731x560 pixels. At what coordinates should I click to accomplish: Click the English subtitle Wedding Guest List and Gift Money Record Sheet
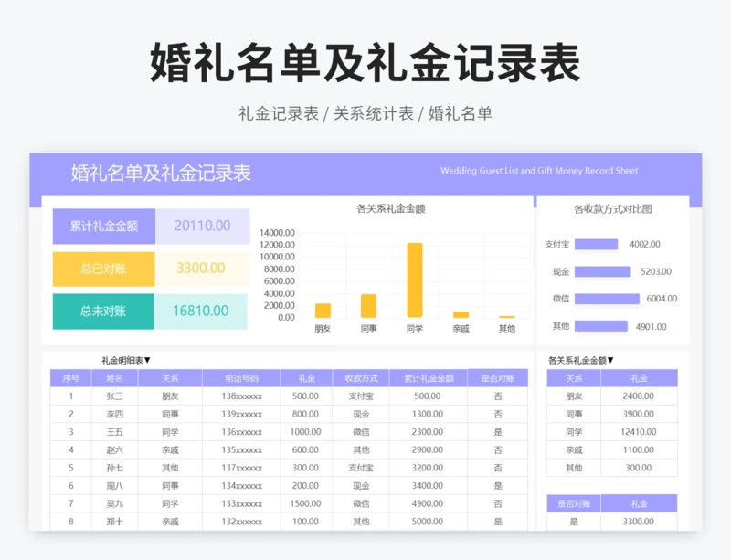pos(539,171)
